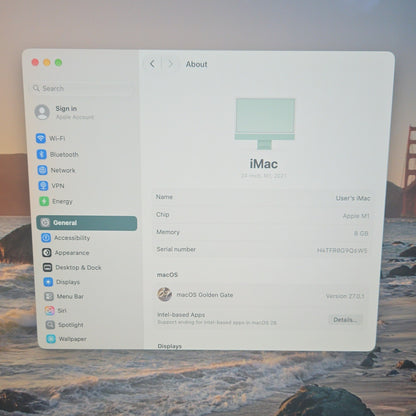
Task: Click the 8 GB memory value
Action: pos(361,234)
